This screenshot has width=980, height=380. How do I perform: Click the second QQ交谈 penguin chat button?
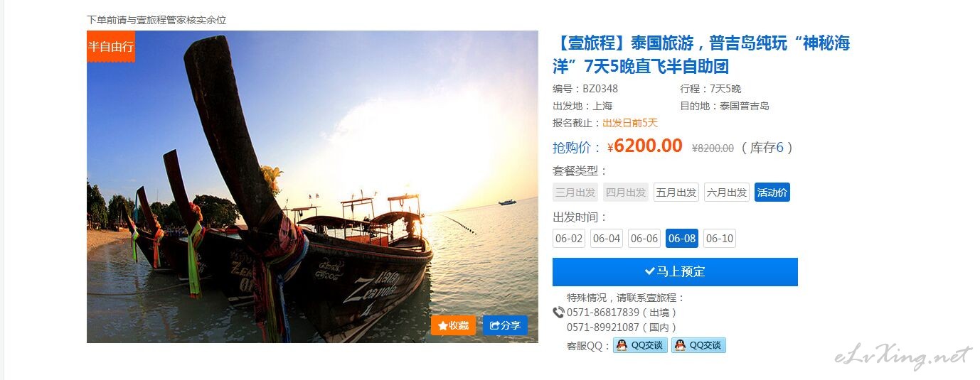(x=698, y=345)
